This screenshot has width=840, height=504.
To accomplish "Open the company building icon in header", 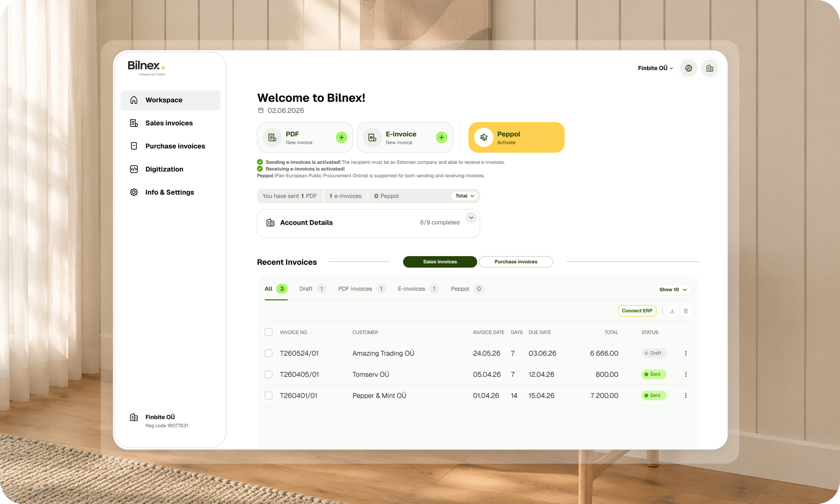I will click(x=709, y=68).
